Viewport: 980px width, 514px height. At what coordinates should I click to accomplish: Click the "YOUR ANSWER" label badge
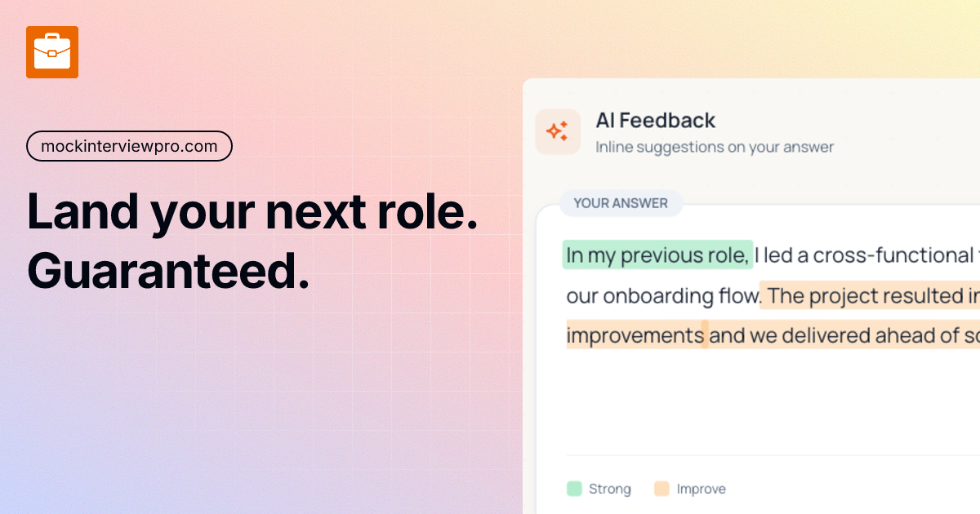click(621, 203)
